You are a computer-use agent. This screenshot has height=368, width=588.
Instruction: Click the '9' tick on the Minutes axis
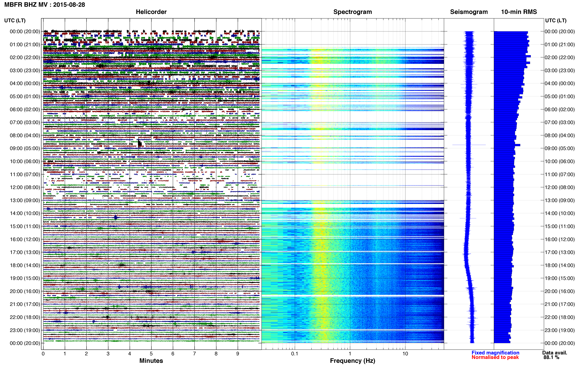tap(238, 354)
